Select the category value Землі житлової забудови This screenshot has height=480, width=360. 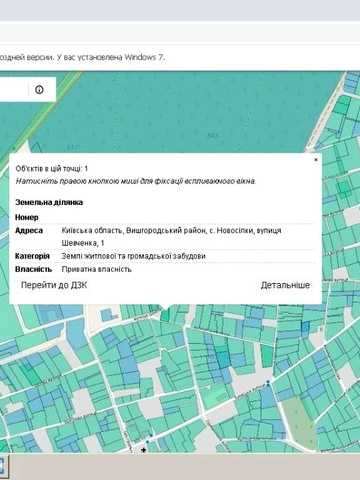(x=134, y=256)
